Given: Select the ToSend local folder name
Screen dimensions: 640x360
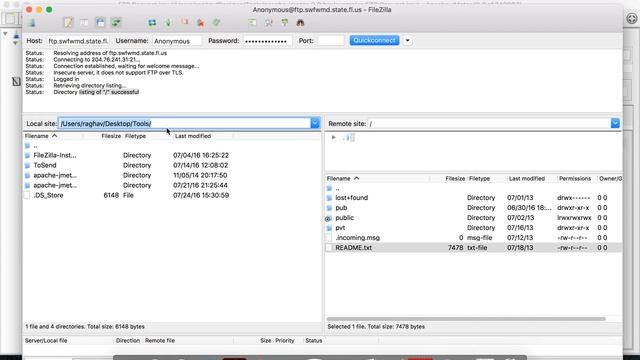Looking at the screenshot, I should pyautogui.click(x=45, y=165).
